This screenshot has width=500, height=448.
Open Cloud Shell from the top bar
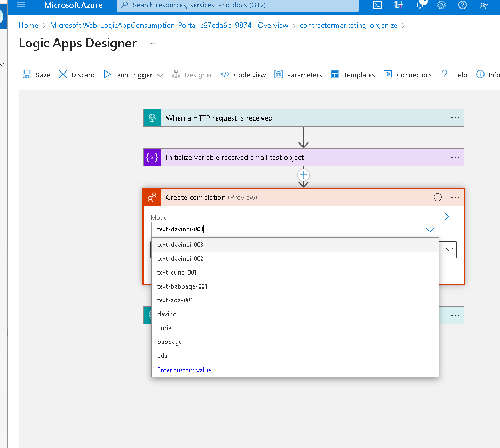tap(377, 5)
